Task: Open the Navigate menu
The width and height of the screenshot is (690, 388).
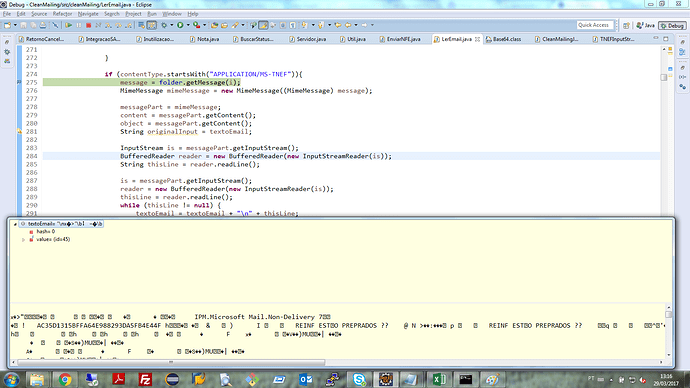Action: [x=88, y=14]
